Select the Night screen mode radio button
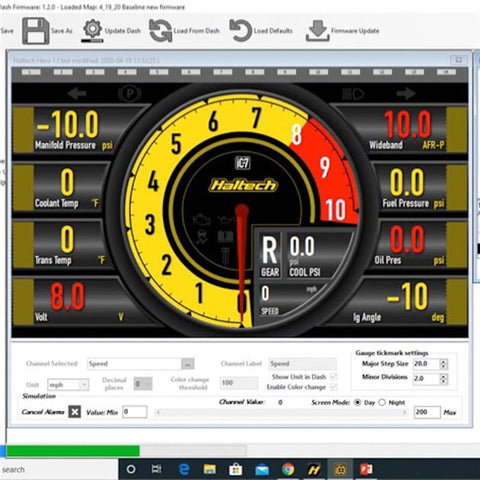This screenshot has height=480, width=480. pos(382,402)
